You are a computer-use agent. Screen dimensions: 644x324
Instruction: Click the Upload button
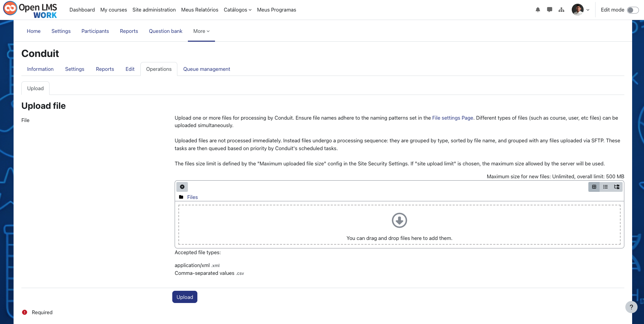[184, 297]
